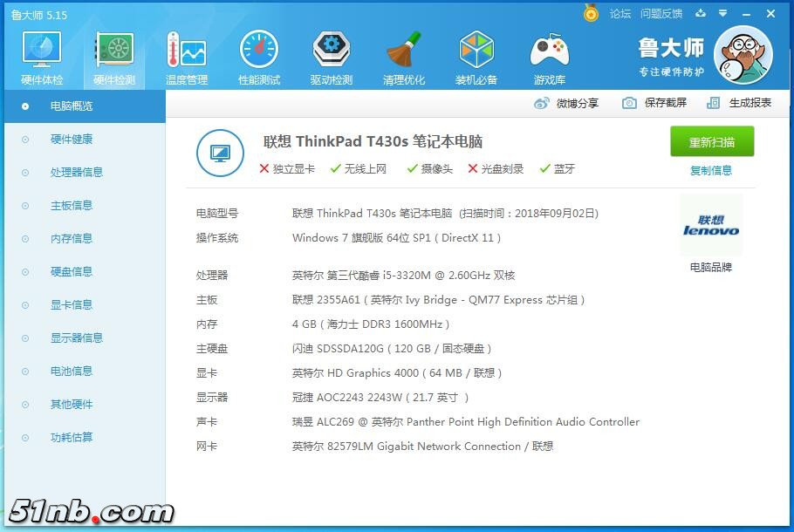The image size is (794, 532).
Task: Open the 硬件体检 hardware checkup tool
Action: [x=41, y=55]
